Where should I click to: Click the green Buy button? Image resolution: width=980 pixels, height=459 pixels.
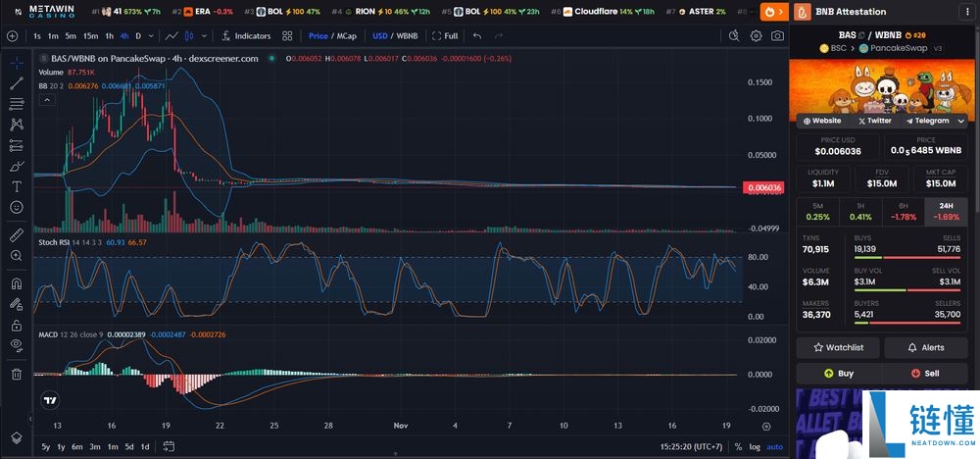pos(839,374)
